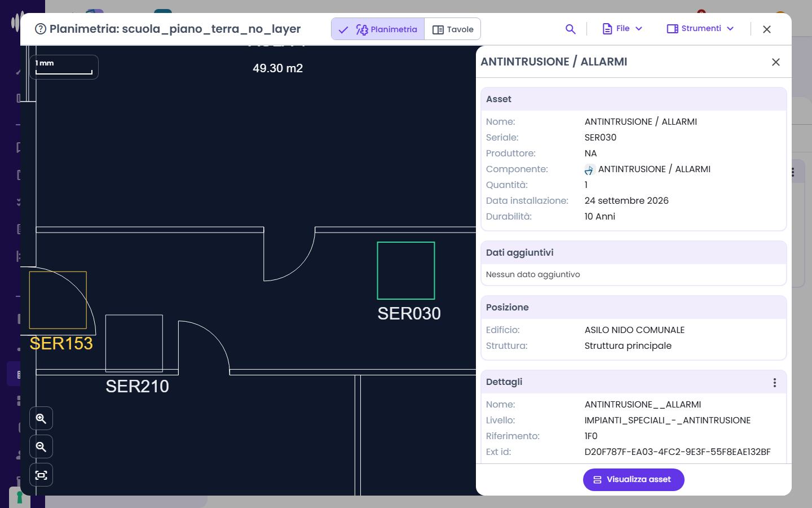Click the Visualizza asset button
This screenshot has width=812, height=508.
[x=634, y=480]
